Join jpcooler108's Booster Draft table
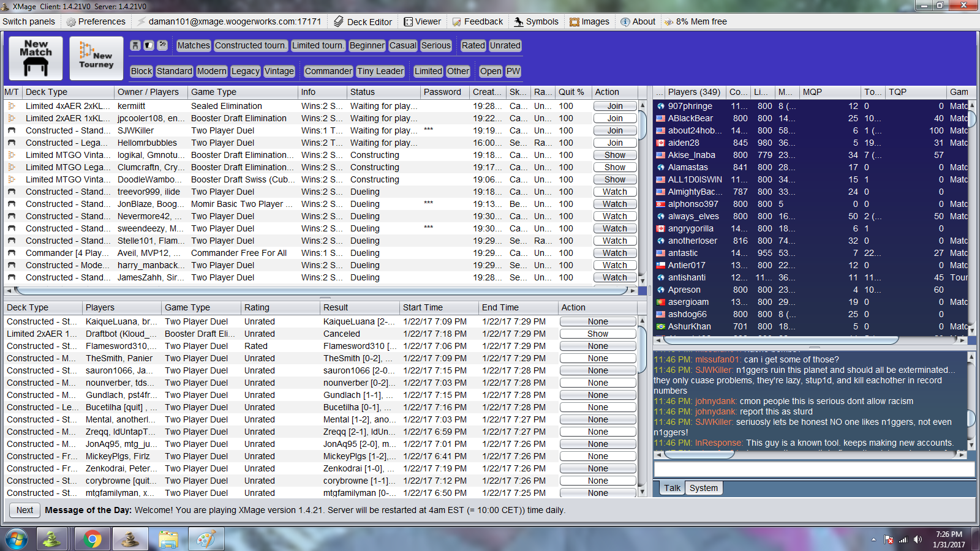Viewport: 980px width, 551px height. pyautogui.click(x=615, y=118)
